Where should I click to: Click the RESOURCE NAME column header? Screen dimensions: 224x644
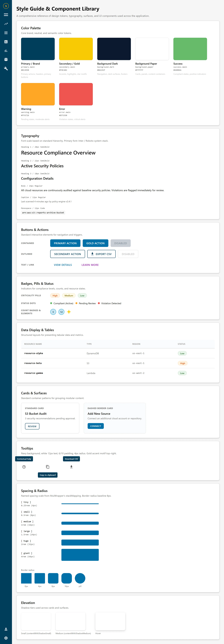pos(33,344)
